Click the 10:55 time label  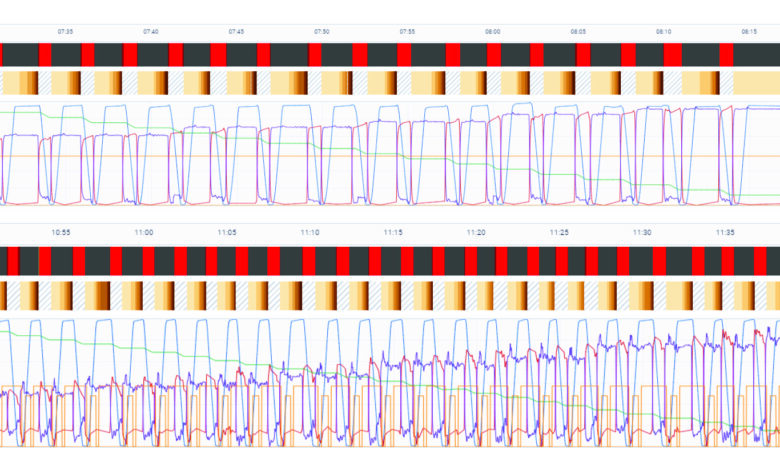click(61, 232)
